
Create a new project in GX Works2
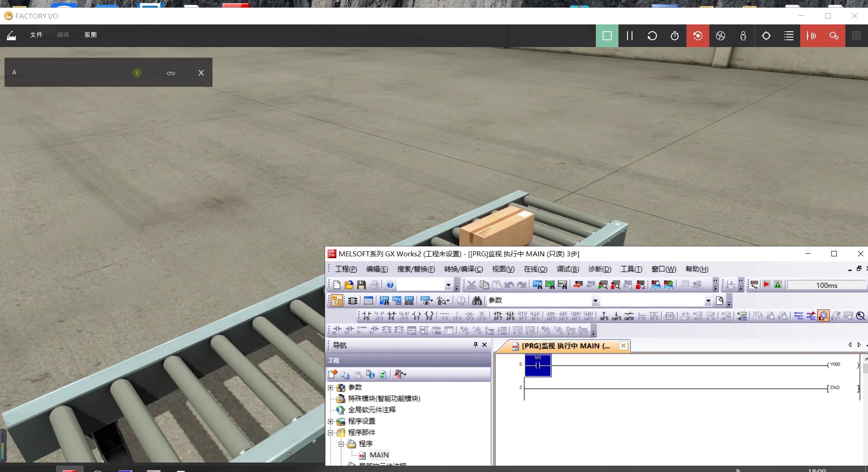pos(337,285)
